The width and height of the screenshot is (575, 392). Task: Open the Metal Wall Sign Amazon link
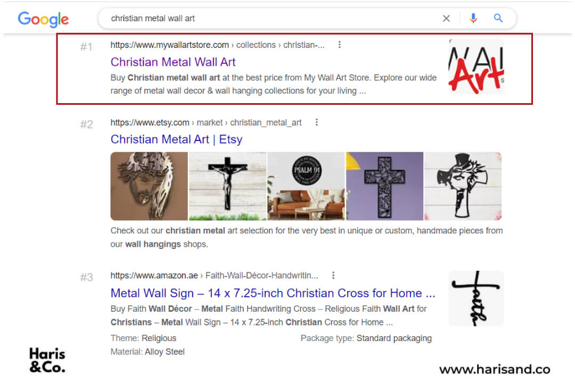point(273,293)
